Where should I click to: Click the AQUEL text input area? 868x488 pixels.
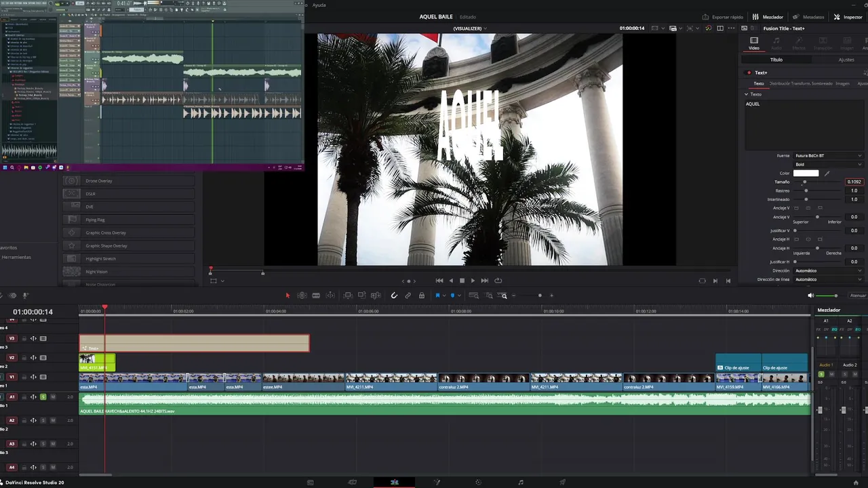click(x=806, y=124)
